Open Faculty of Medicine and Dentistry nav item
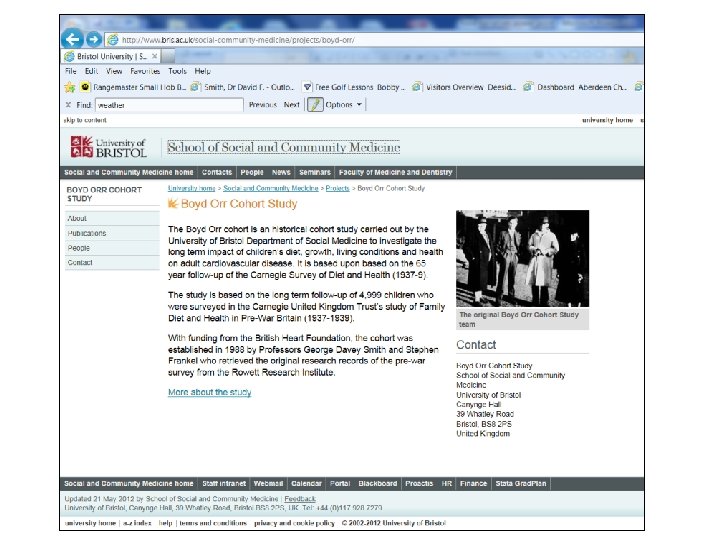 pos(395,172)
